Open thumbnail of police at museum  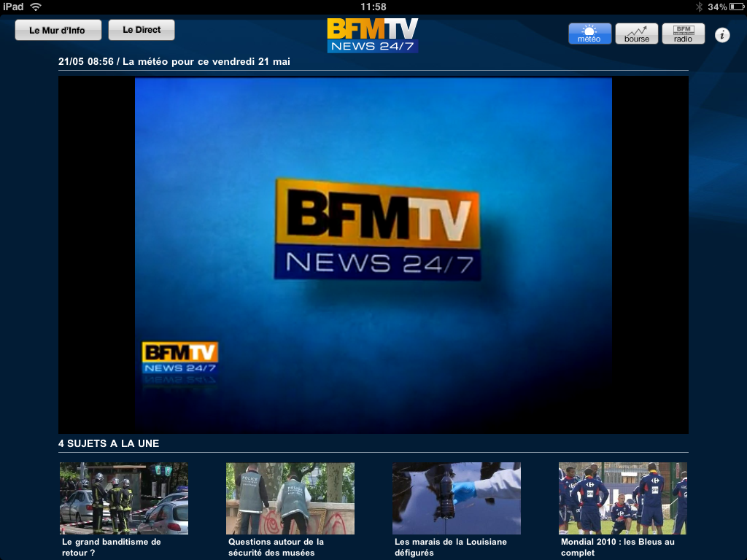pyautogui.click(x=290, y=498)
